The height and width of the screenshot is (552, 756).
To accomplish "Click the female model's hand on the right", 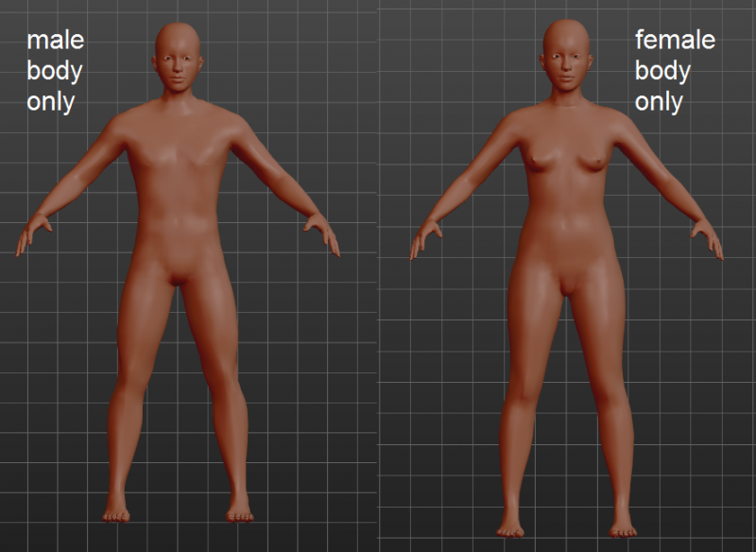I will pyautogui.click(x=706, y=237).
